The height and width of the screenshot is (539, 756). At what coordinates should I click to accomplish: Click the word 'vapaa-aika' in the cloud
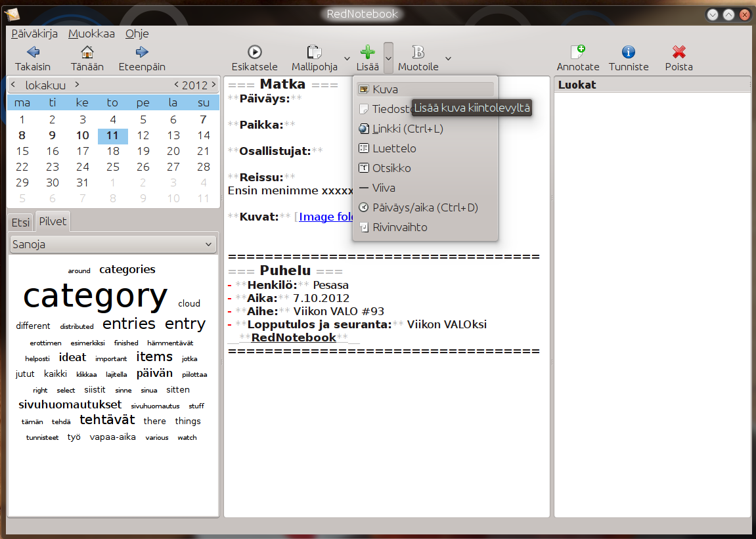tap(113, 437)
